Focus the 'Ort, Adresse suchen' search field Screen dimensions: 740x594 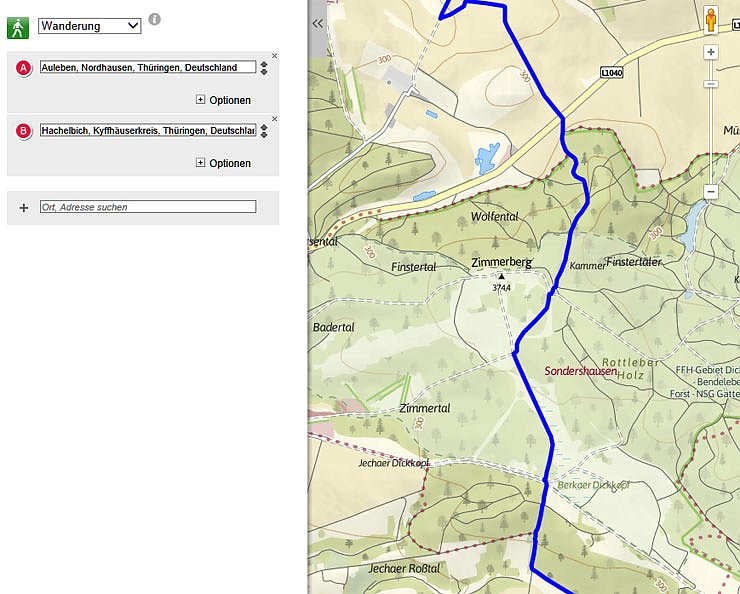tap(148, 207)
